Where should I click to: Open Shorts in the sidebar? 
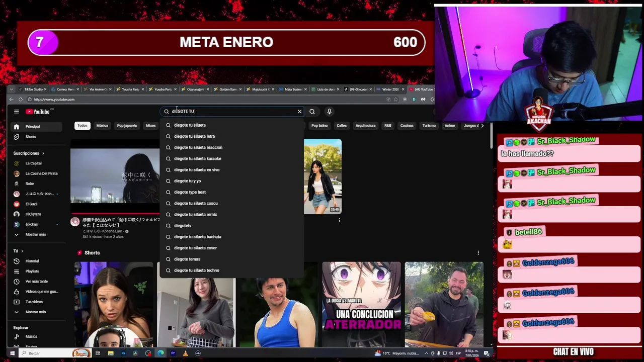tap(35, 137)
